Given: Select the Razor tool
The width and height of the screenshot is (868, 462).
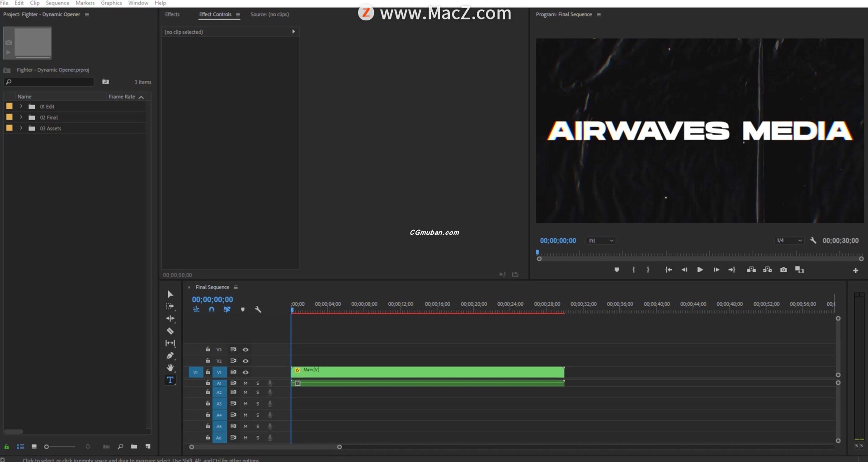Looking at the screenshot, I should point(170,331).
